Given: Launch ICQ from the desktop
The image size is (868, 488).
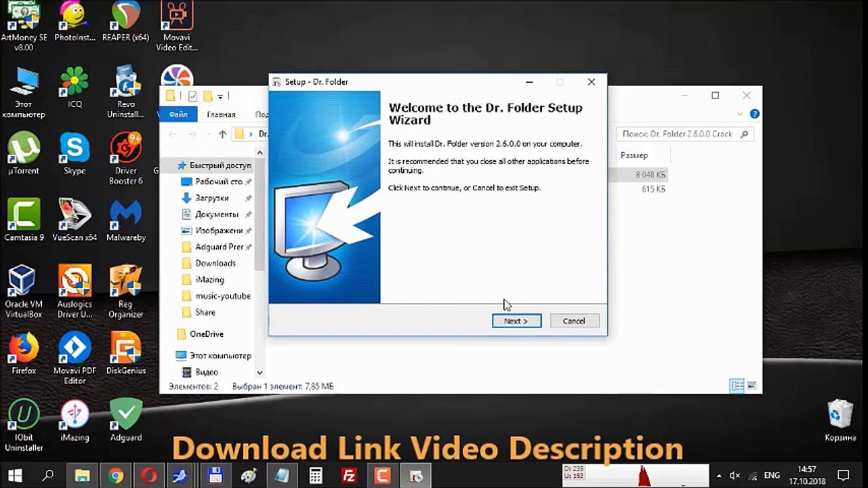Looking at the screenshot, I should [75, 88].
